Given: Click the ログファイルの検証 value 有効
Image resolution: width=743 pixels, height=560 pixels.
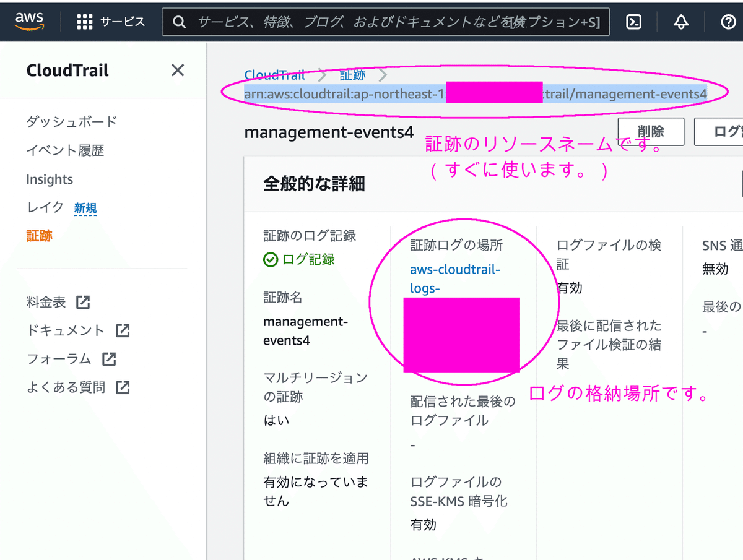Looking at the screenshot, I should tap(570, 288).
